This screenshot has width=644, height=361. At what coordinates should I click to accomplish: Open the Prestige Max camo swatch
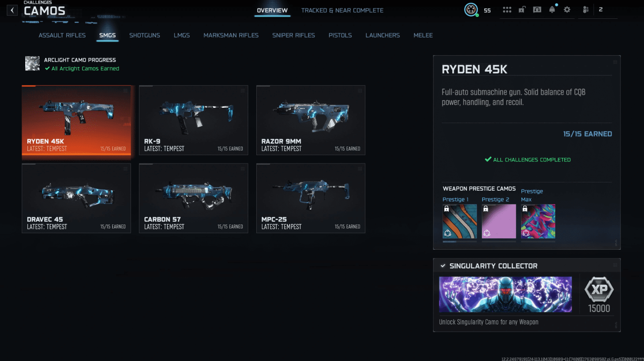click(x=538, y=221)
